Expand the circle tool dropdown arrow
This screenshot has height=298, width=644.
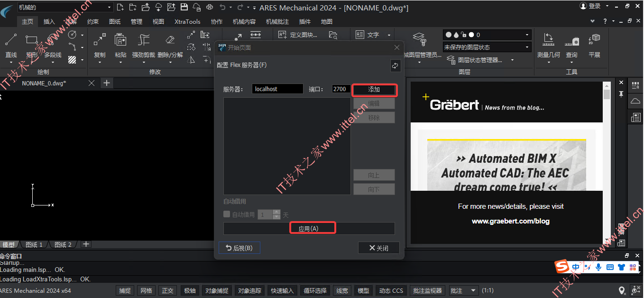[82, 35]
